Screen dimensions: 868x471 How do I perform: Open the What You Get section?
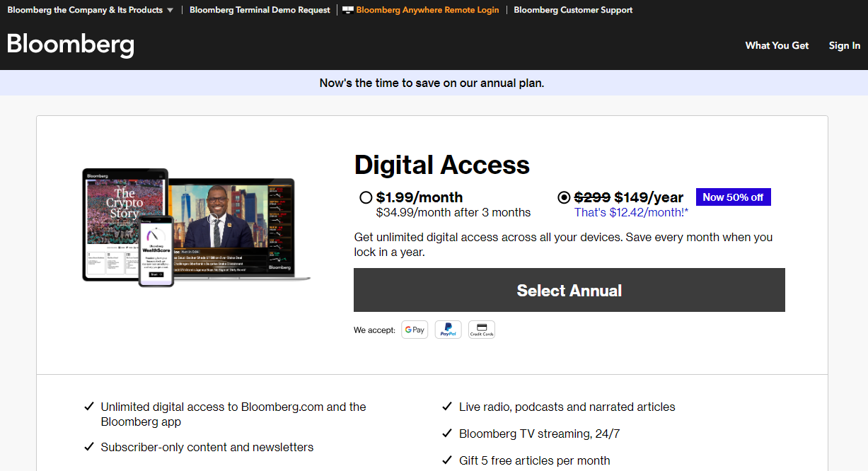point(777,45)
